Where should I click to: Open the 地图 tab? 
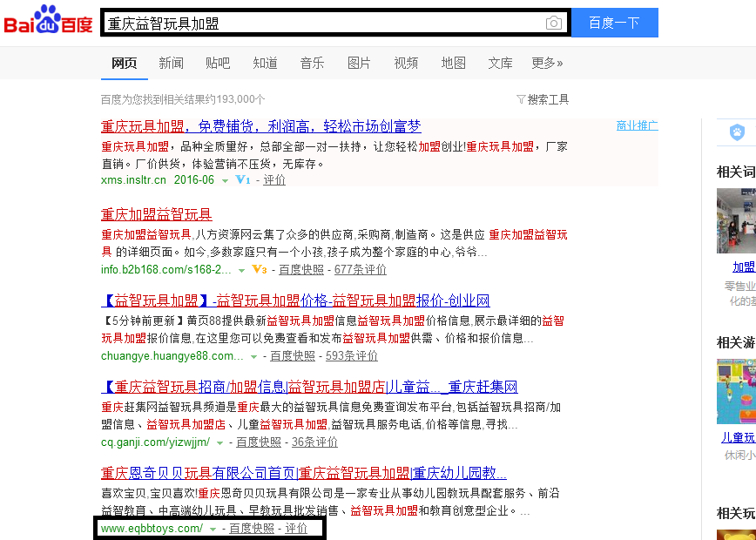453,63
